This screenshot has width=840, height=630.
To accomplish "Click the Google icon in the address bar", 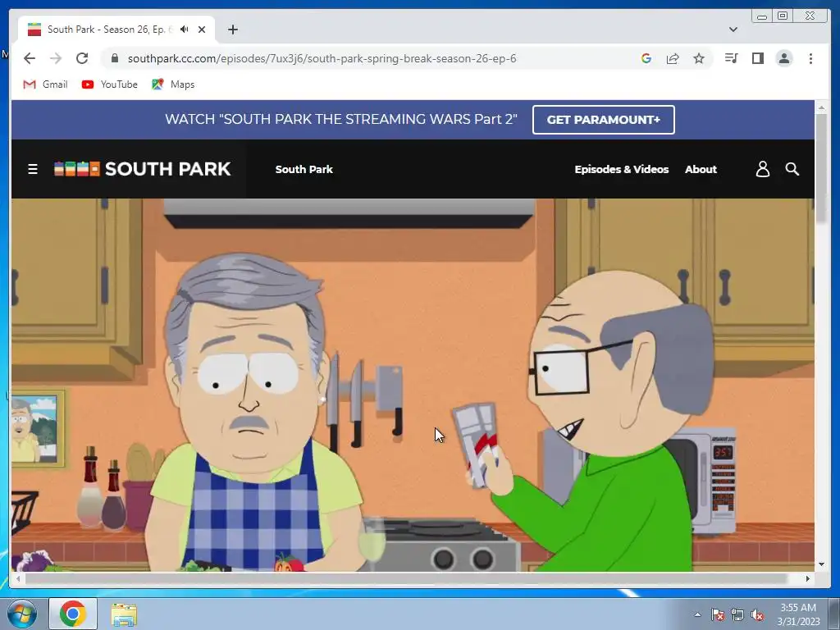I will [x=646, y=58].
